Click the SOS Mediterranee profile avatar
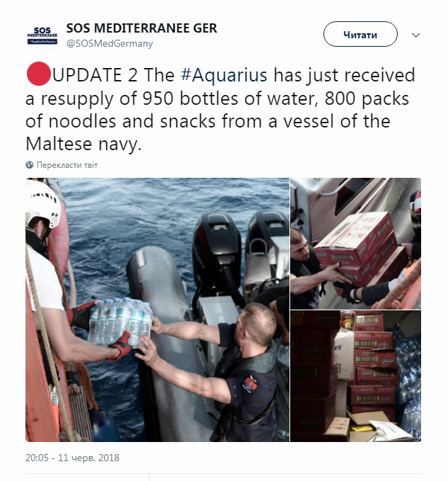448x481 pixels. click(42, 35)
